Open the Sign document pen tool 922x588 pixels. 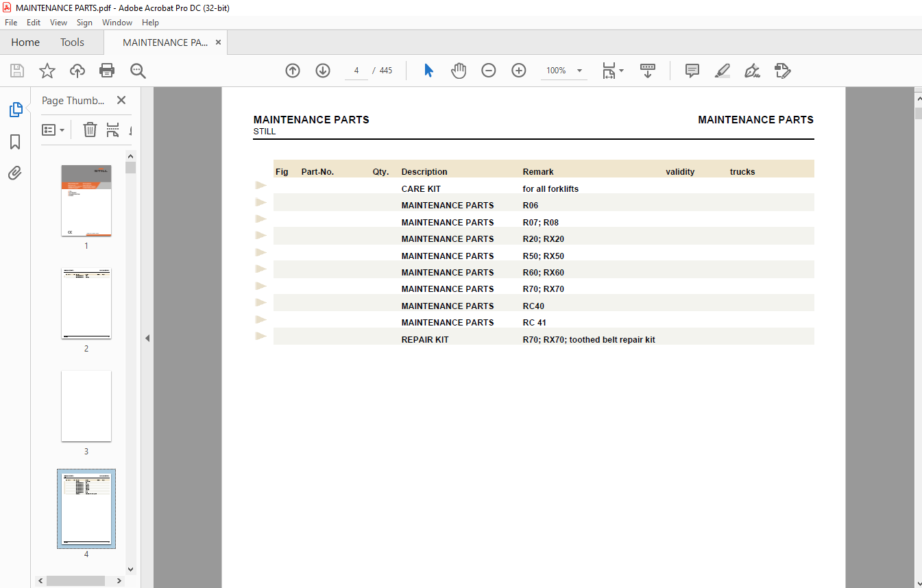(x=752, y=71)
